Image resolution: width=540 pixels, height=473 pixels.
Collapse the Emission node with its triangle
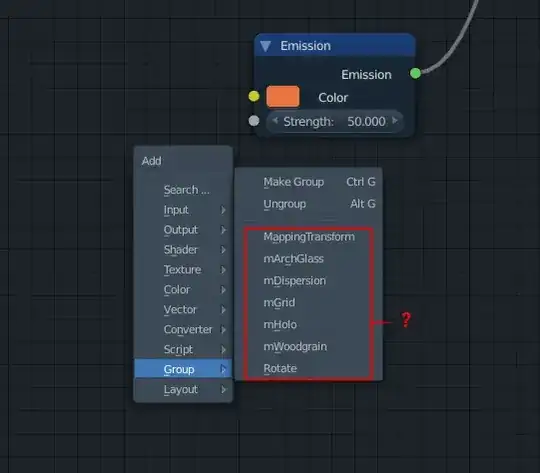pyautogui.click(x=266, y=46)
